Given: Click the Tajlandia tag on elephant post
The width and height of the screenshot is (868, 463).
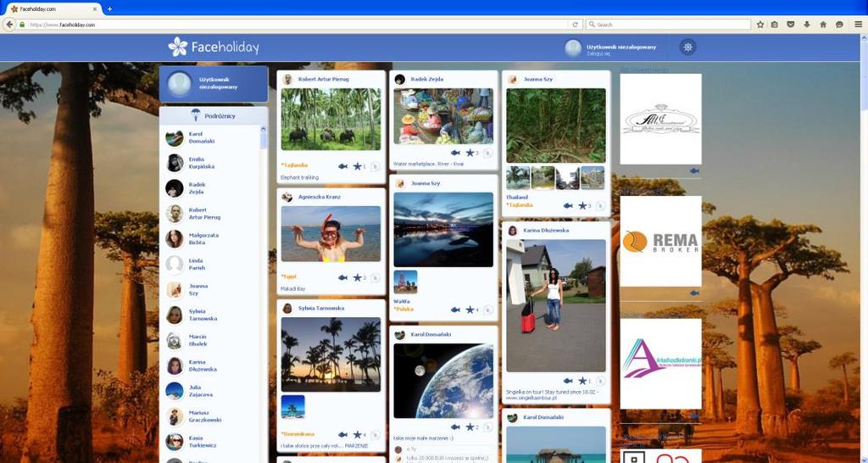Looking at the screenshot, I should click(294, 165).
